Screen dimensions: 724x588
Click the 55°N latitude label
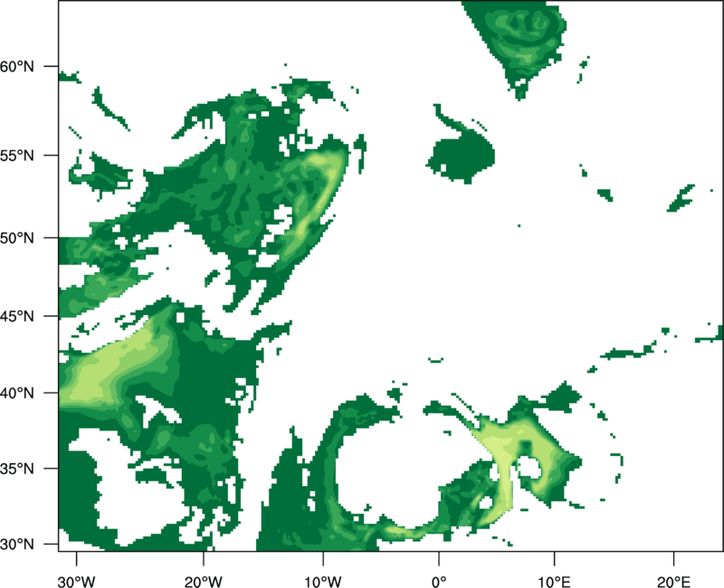tap(17, 156)
